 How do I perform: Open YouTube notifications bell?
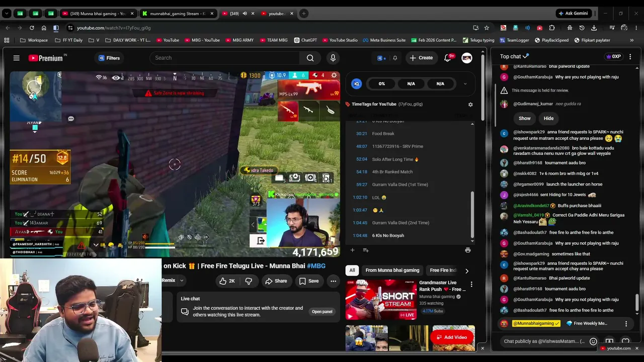pos(447,58)
